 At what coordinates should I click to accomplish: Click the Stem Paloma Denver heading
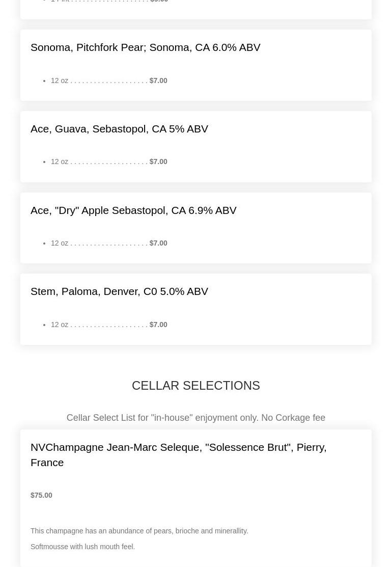coord(119,291)
